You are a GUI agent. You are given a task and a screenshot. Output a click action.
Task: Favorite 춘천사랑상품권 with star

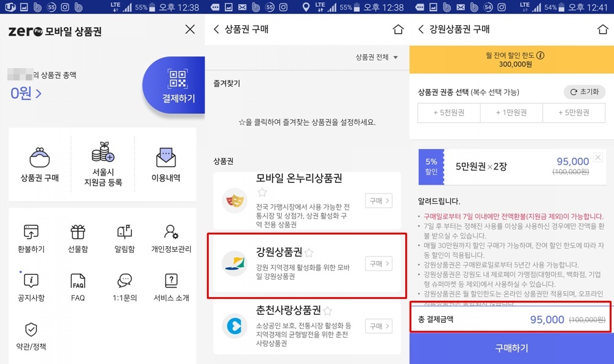pos(328,311)
